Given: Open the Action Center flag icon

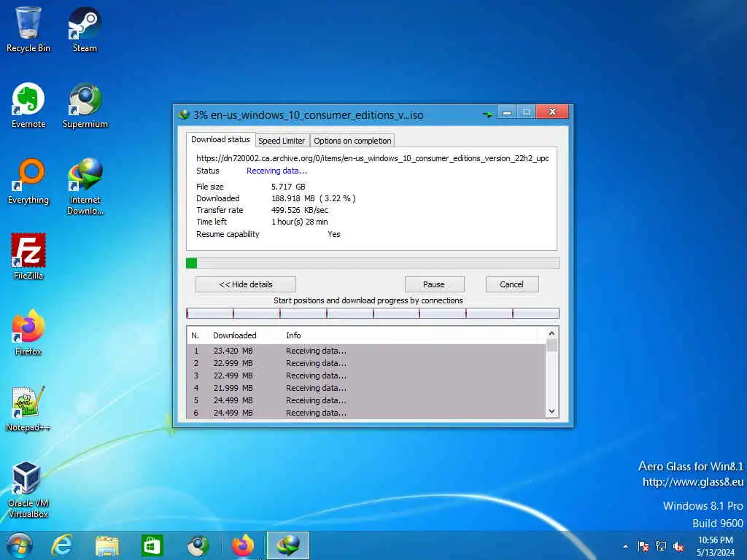Looking at the screenshot, I should (643, 546).
